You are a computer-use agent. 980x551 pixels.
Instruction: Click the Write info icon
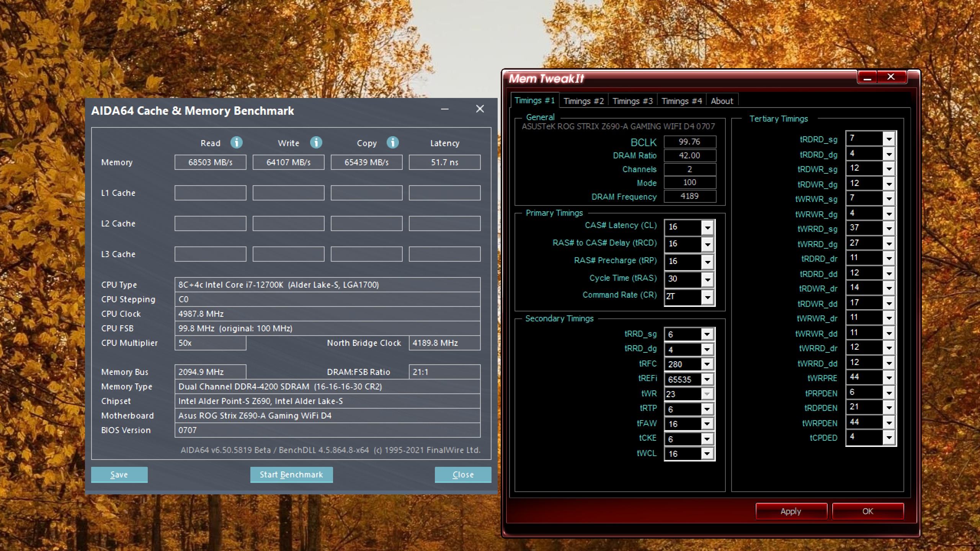point(316,143)
